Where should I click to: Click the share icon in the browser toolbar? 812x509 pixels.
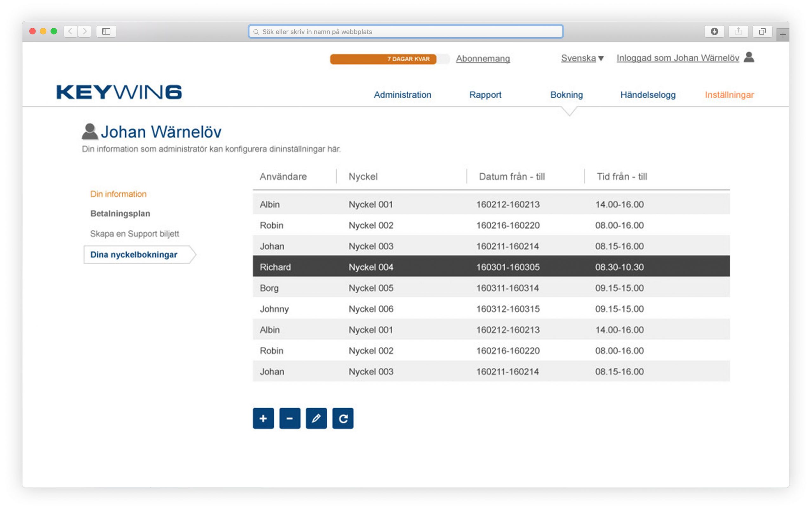[739, 31]
